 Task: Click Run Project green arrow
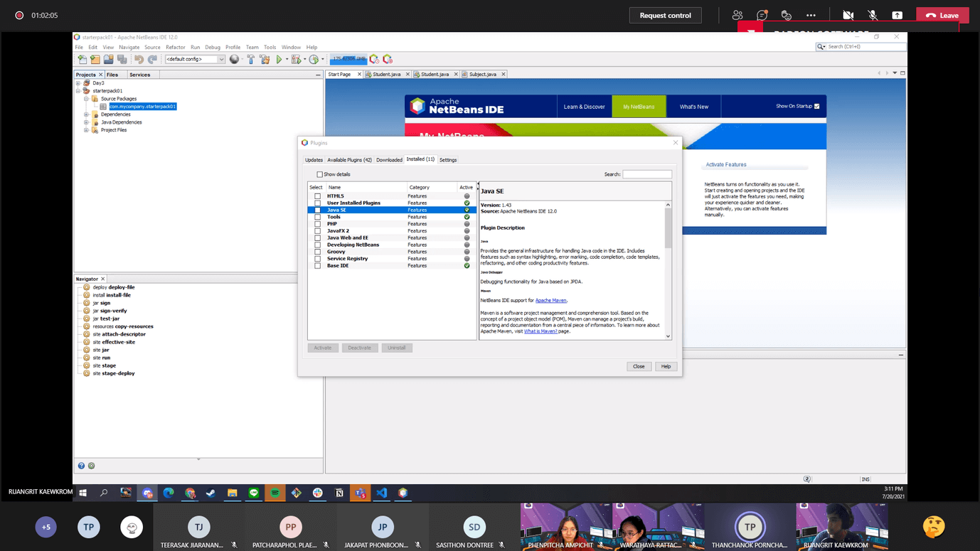[x=279, y=59]
